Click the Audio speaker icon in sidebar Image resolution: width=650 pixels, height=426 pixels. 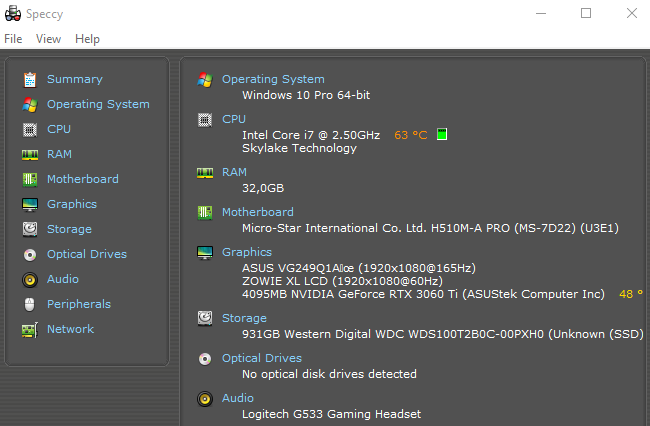[29, 279]
